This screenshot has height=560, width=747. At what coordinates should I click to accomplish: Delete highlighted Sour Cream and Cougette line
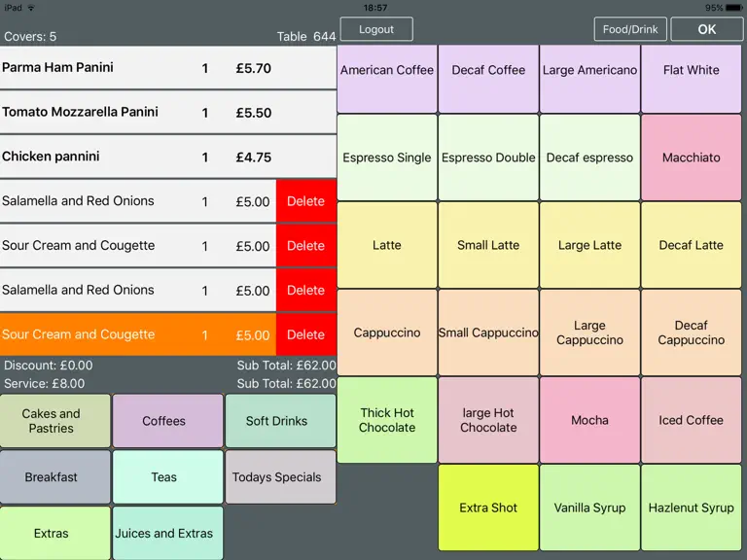[306, 334]
